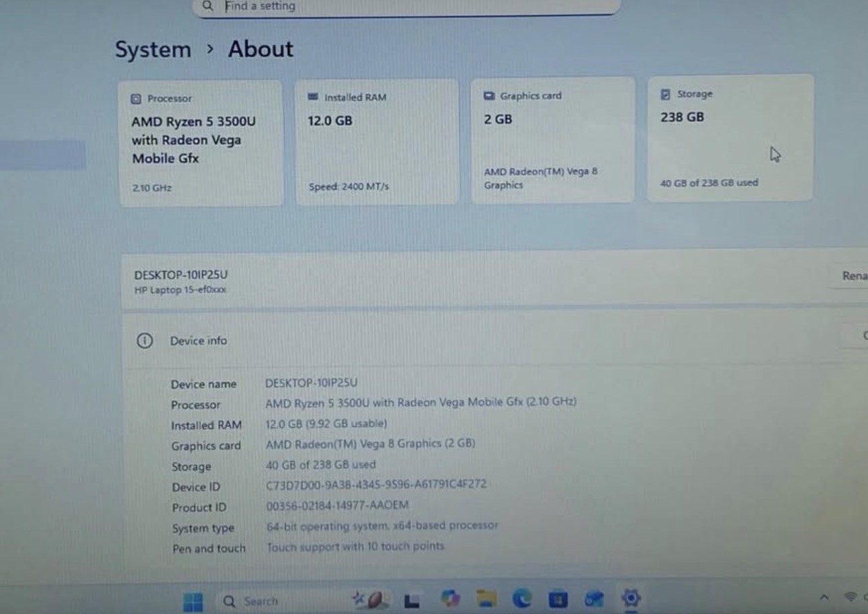Select the Processor value in Device info
Image resolution: width=868 pixels, height=614 pixels.
(421, 402)
